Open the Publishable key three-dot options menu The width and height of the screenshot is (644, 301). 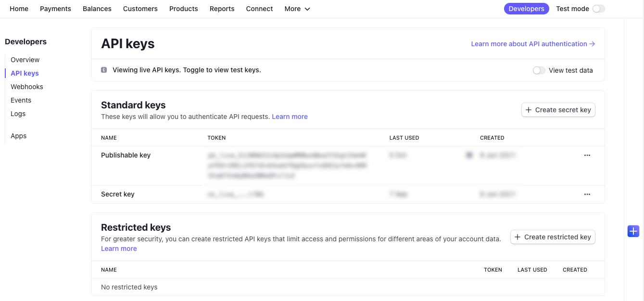587,156
